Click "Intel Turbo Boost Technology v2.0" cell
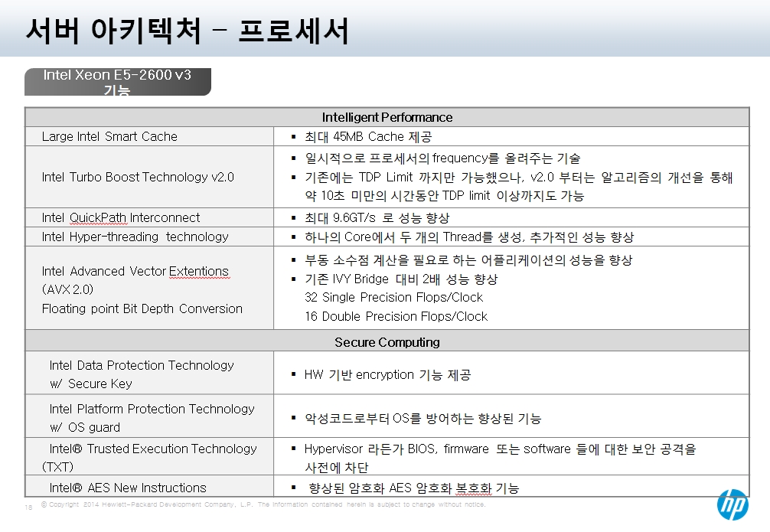Screen dimensions: 770x532 pos(149,177)
